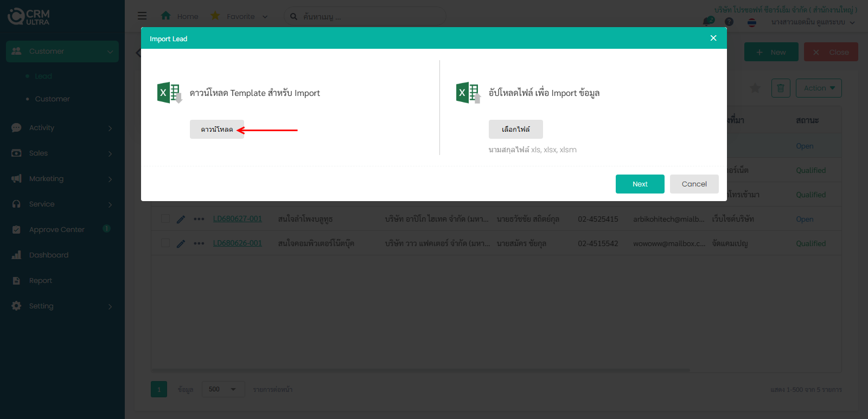This screenshot has width=868, height=419.
Task: Click the Home house icon
Action: pos(166,16)
